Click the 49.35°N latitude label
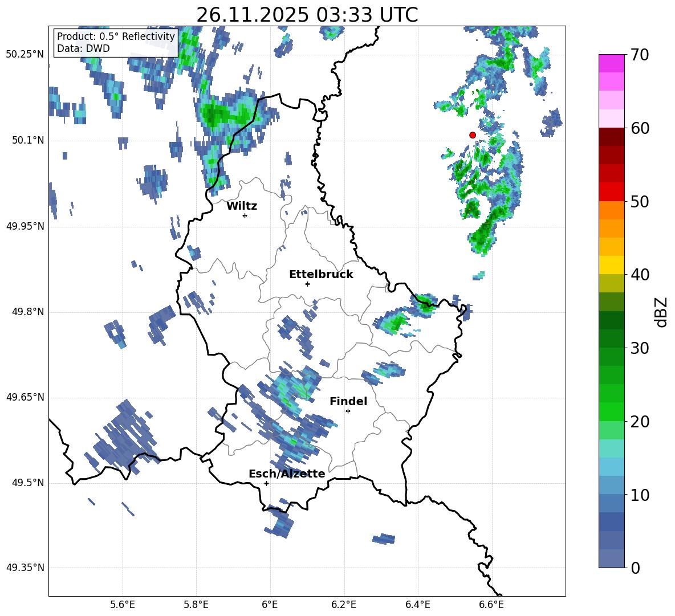The width and height of the screenshot is (675, 616). [25, 568]
